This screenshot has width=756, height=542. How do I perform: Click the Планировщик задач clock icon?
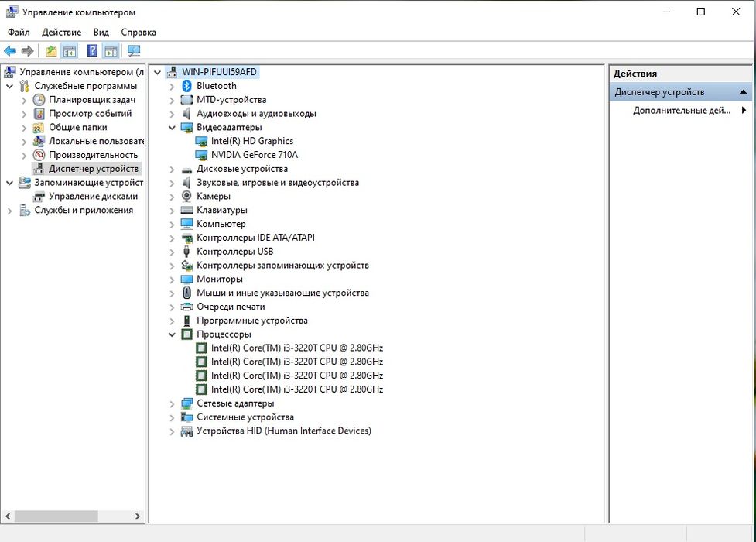pyautogui.click(x=39, y=100)
